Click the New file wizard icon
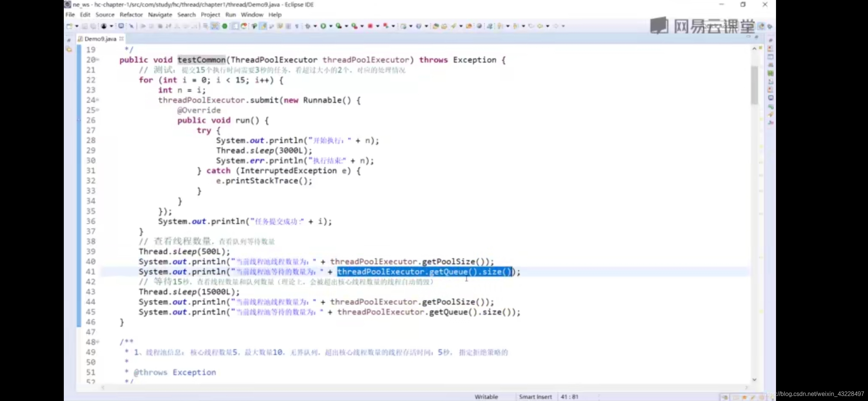 [69, 26]
